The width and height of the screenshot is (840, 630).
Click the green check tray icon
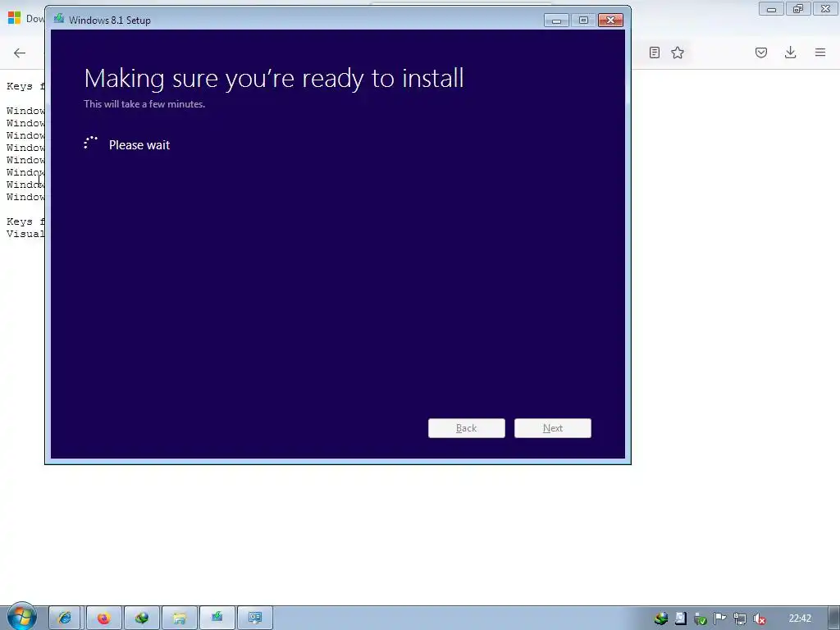coord(701,619)
